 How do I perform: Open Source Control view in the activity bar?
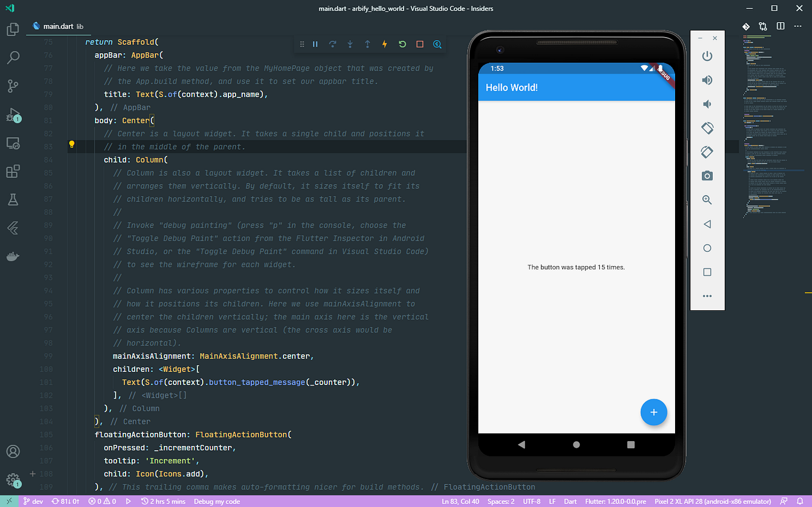point(13,86)
